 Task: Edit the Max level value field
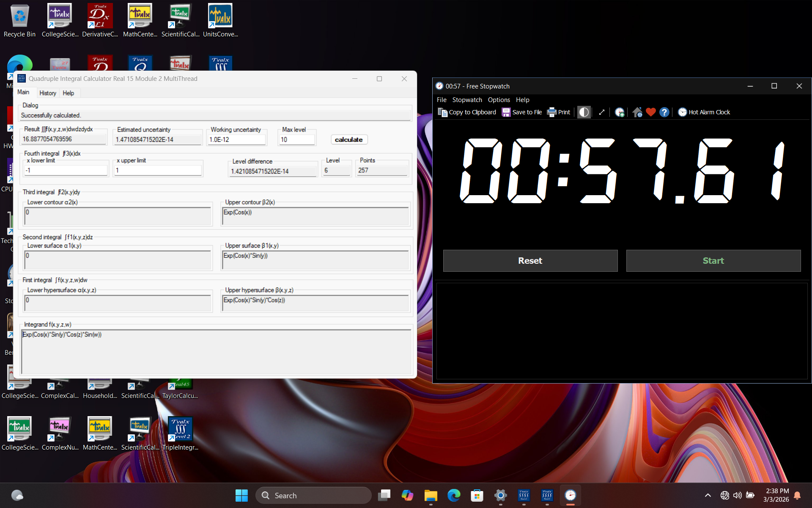296,139
